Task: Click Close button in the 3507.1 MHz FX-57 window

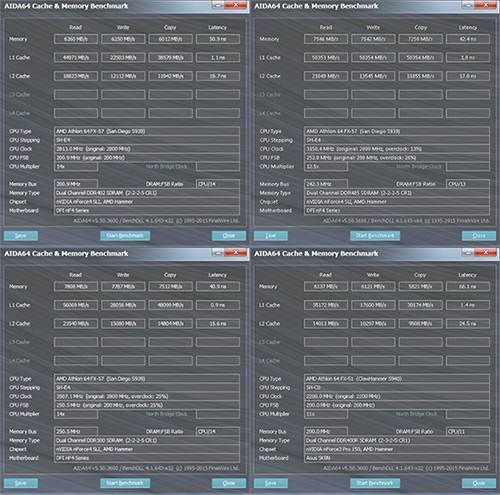Action: coord(229,483)
